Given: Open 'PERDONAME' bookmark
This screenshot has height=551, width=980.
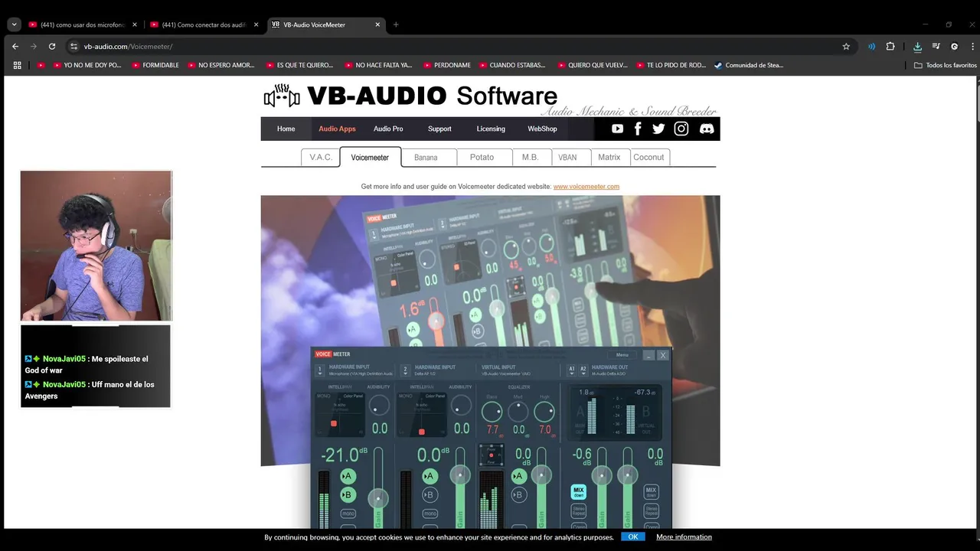Looking at the screenshot, I should [447, 65].
